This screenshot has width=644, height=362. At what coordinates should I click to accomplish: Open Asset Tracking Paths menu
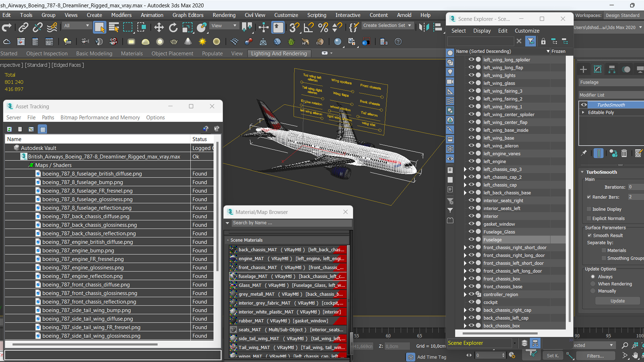point(48,118)
